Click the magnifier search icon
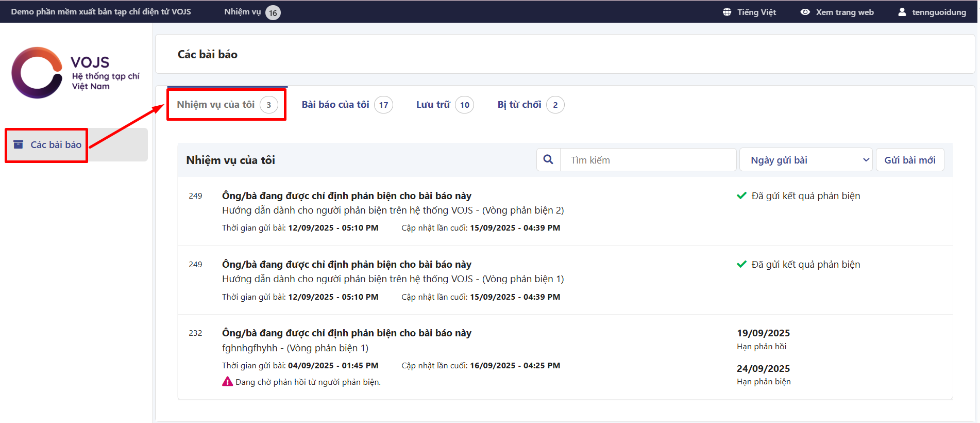 coord(548,160)
